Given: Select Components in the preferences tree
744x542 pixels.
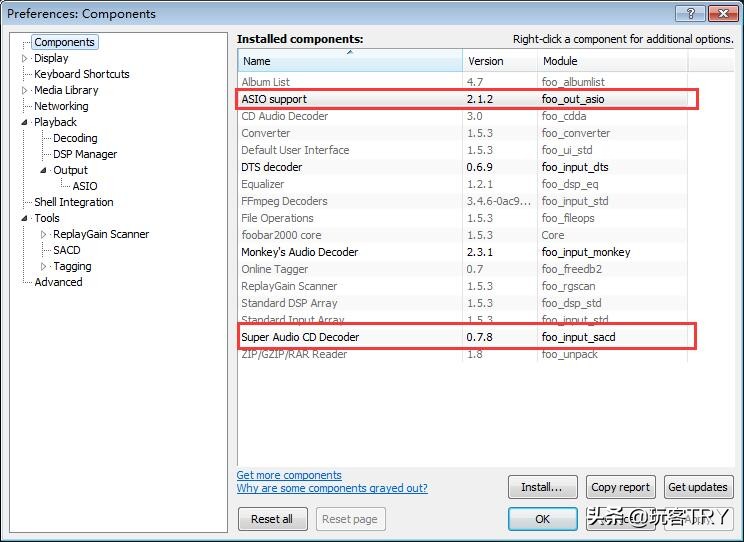Looking at the screenshot, I should (65, 42).
